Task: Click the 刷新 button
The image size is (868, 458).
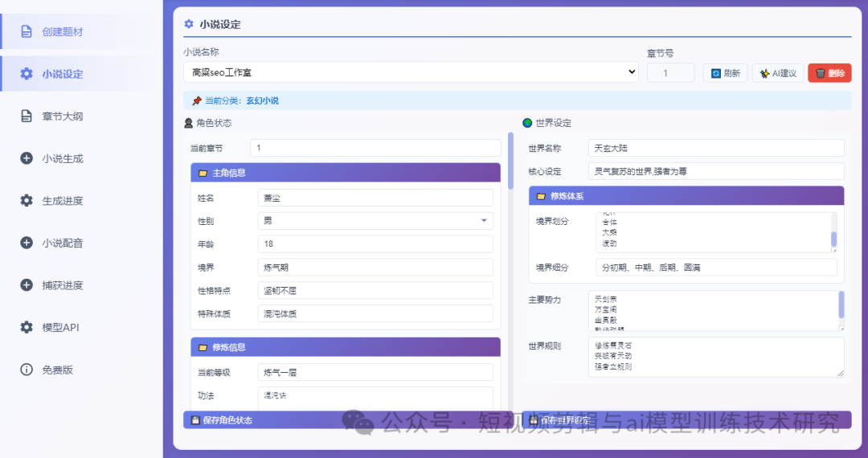Action: [x=725, y=73]
